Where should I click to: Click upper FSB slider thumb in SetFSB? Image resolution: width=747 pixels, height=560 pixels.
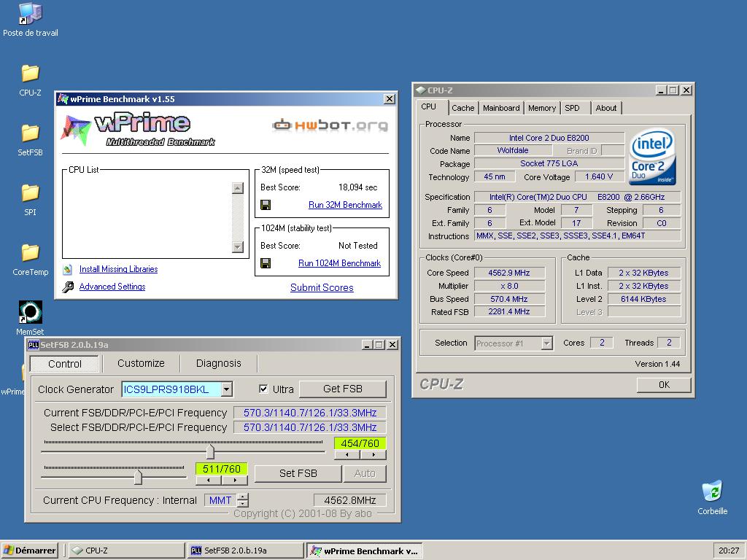pyautogui.click(x=210, y=450)
